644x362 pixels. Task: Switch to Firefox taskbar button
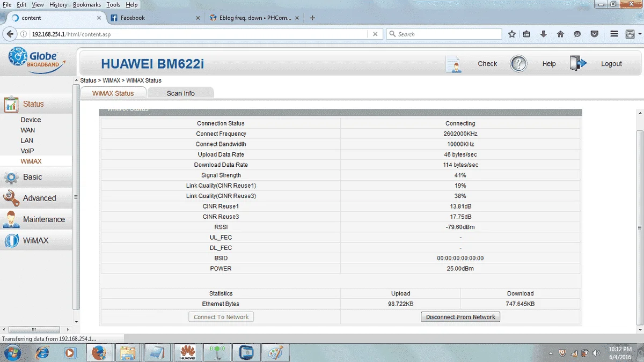tap(99, 352)
